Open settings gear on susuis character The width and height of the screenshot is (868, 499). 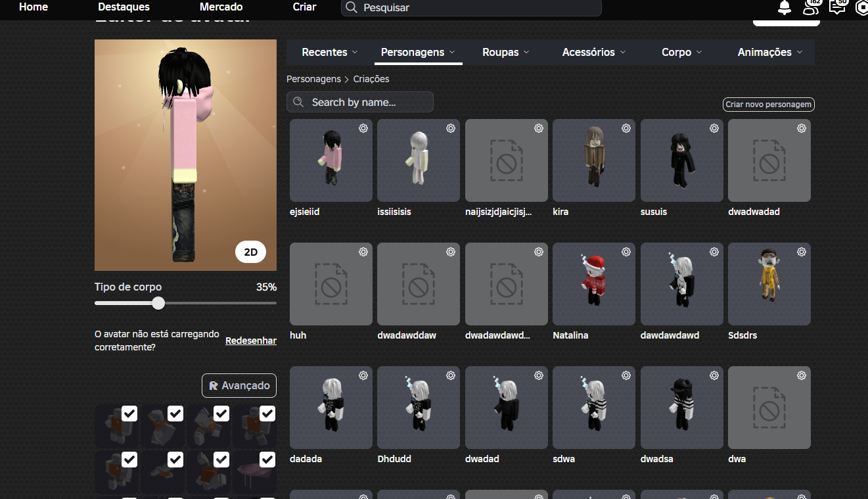[714, 128]
